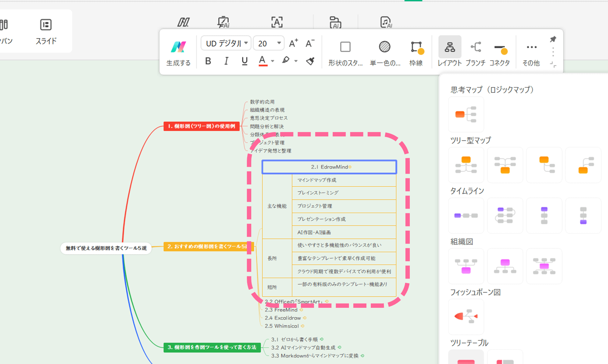
Task: Select org chart layout with pink bottom
Action: [466, 266]
